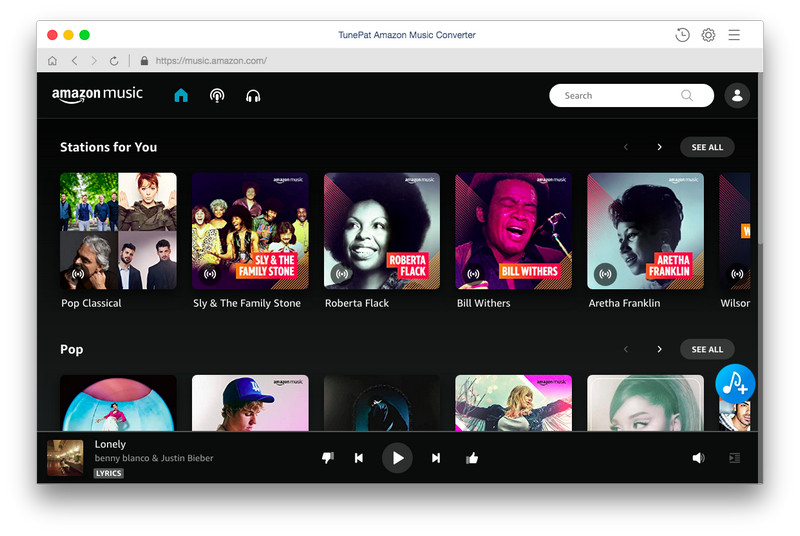This screenshot has height=536, width=800.
Task: Click the Lonely now-playing album art
Action: point(65,457)
